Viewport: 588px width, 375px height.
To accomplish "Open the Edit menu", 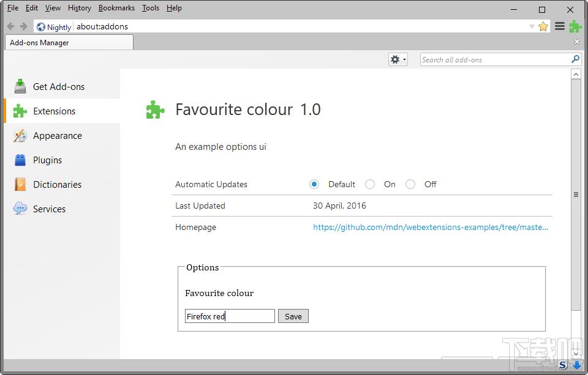I will [31, 8].
